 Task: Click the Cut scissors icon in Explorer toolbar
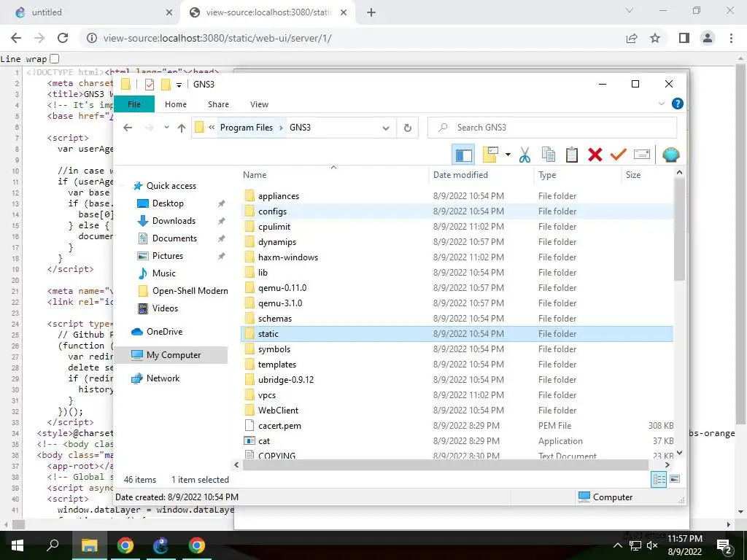click(525, 155)
